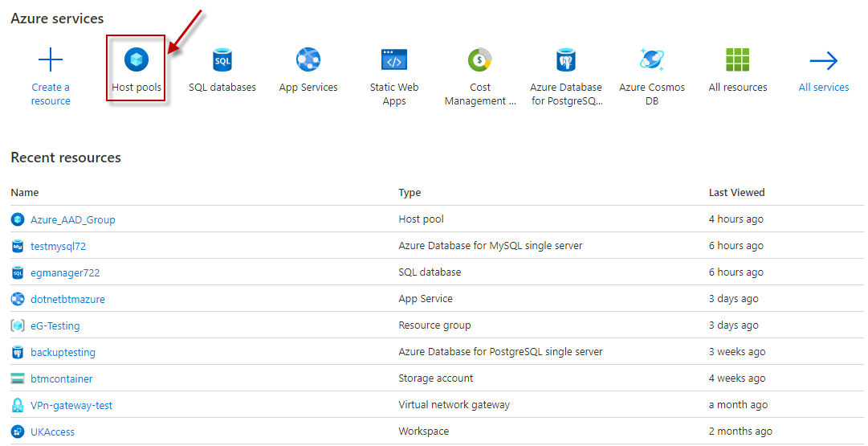Viewport: 868px width, 446px height.
Task: Click the MySQL icon beside testmysql72
Action: pos(18,246)
